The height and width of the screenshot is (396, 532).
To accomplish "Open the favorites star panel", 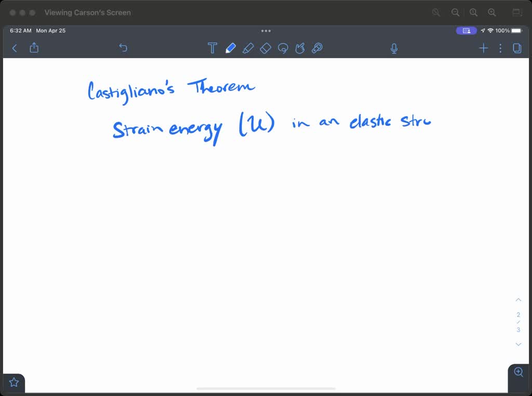I will (x=14, y=382).
